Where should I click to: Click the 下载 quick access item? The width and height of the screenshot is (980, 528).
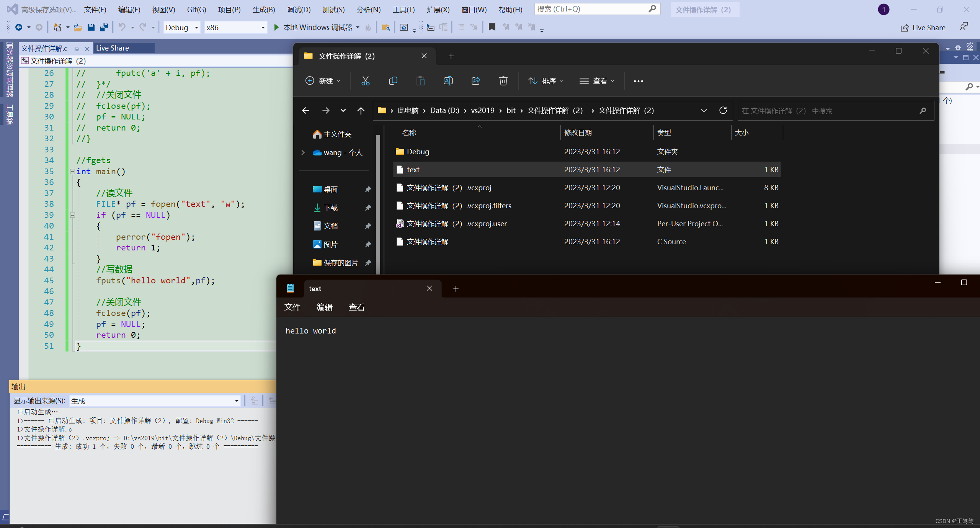pyautogui.click(x=331, y=208)
